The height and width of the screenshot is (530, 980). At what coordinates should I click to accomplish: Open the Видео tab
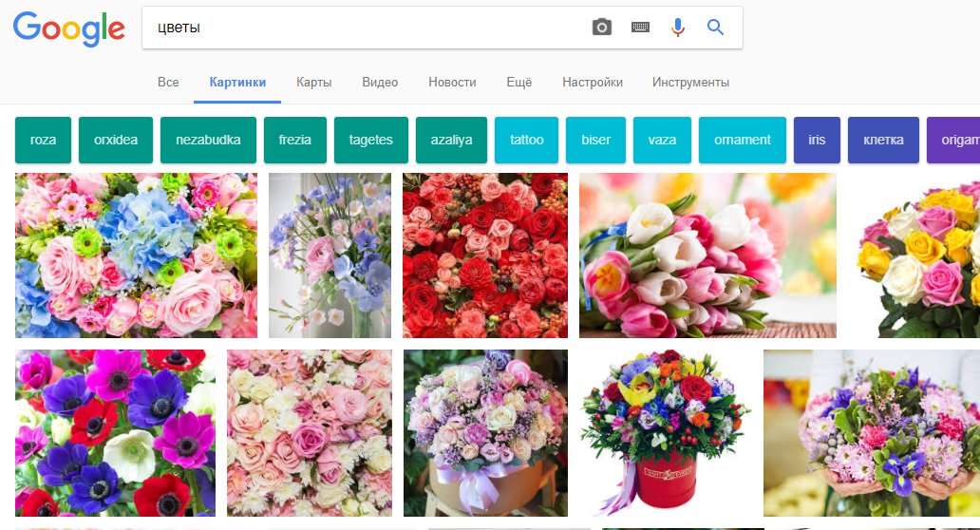(x=380, y=82)
